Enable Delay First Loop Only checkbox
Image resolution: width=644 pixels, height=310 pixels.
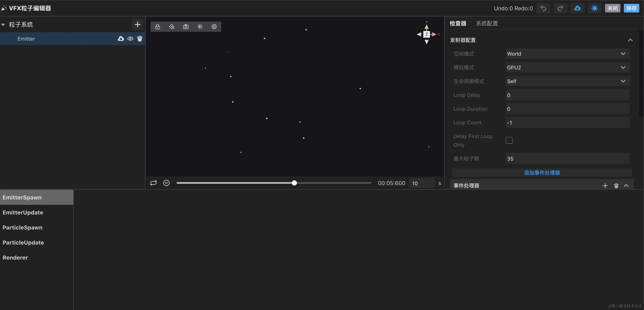[x=509, y=140]
